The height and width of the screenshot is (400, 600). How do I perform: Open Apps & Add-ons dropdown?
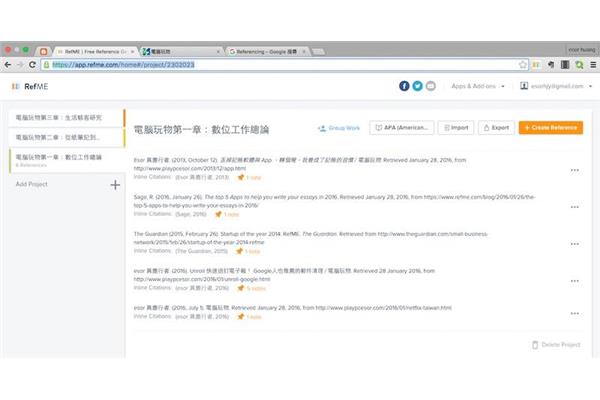(478, 86)
